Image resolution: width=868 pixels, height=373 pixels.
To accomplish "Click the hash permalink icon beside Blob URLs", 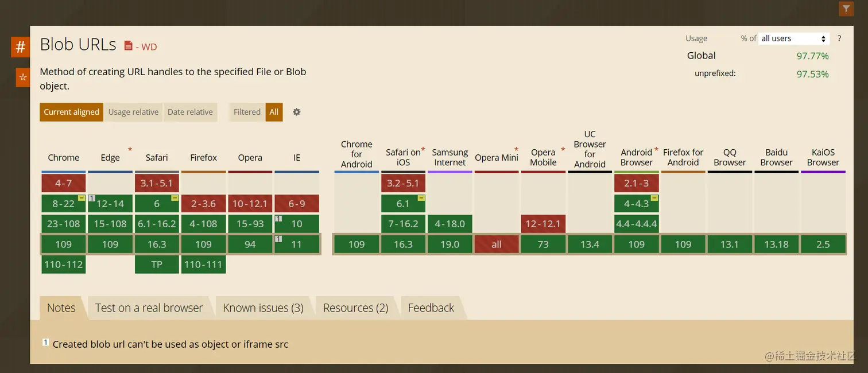I will click(x=20, y=47).
